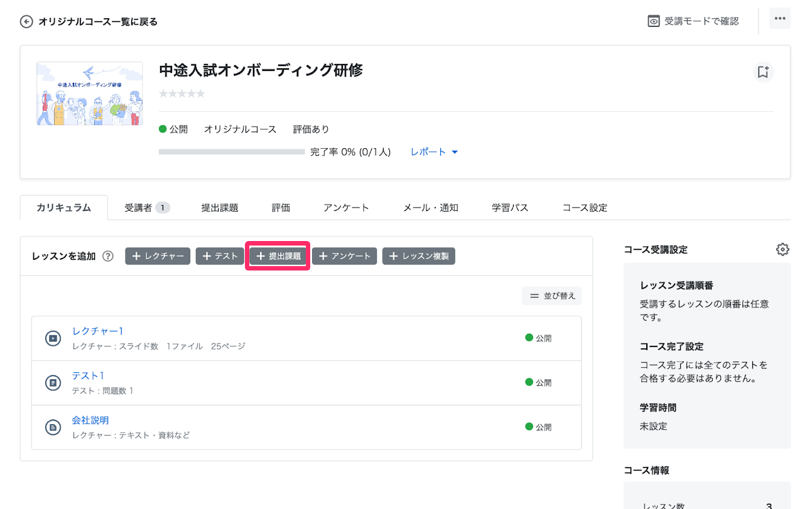Image resolution: width=812 pixels, height=509 pixels.
Task: Add an アンケート lesson button
Action: pyautogui.click(x=345, y=256)
